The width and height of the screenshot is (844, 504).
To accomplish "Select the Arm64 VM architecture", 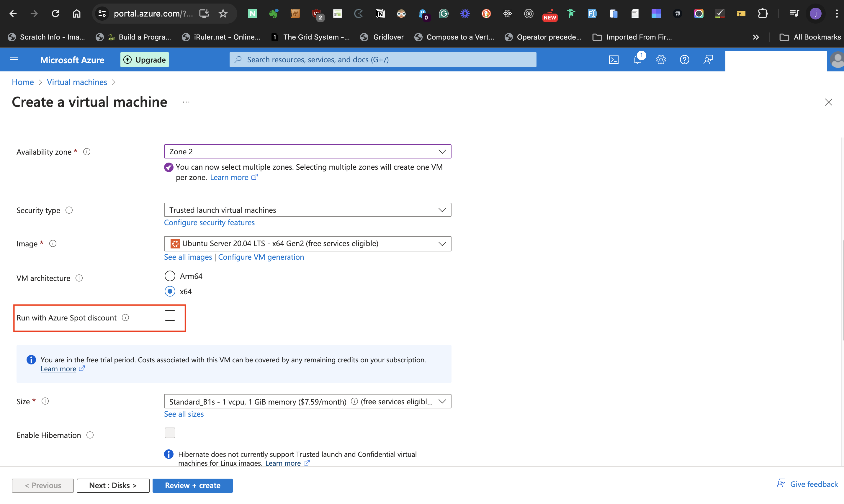I will click(170, 276).
